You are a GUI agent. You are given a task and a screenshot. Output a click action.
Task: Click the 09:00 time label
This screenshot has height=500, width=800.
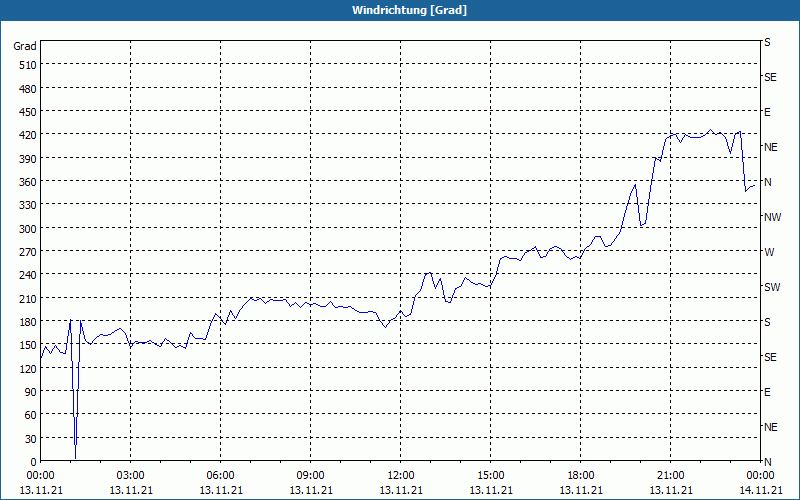point(311,476)
